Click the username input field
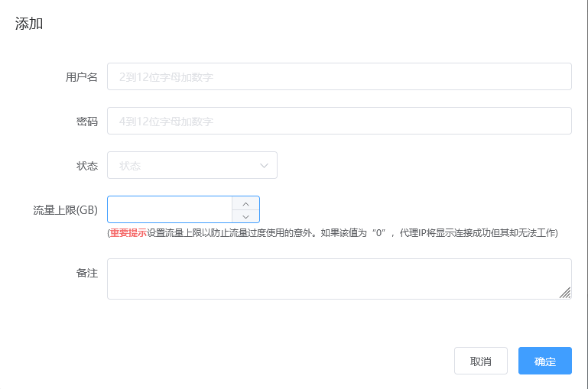The width and height of the screenshot is (588, 389). [339, 76]
